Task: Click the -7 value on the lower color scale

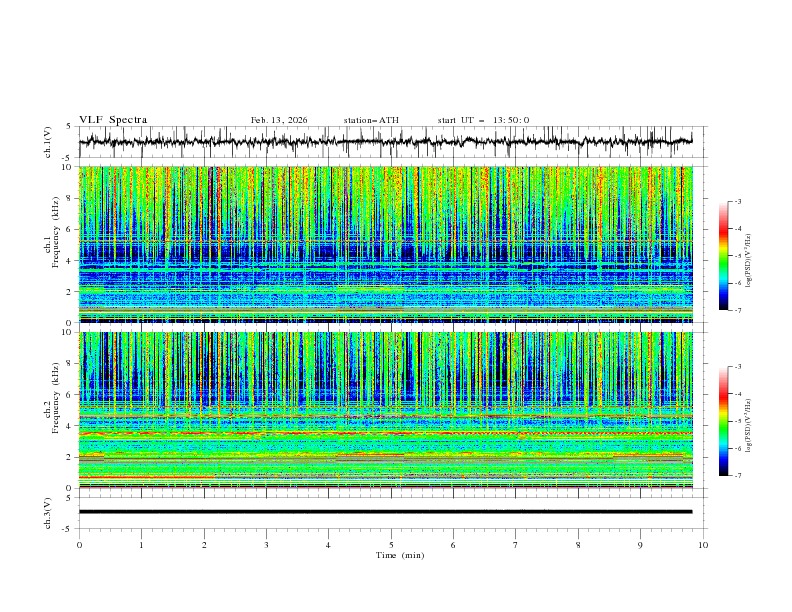Action: [x=738, y=476]
